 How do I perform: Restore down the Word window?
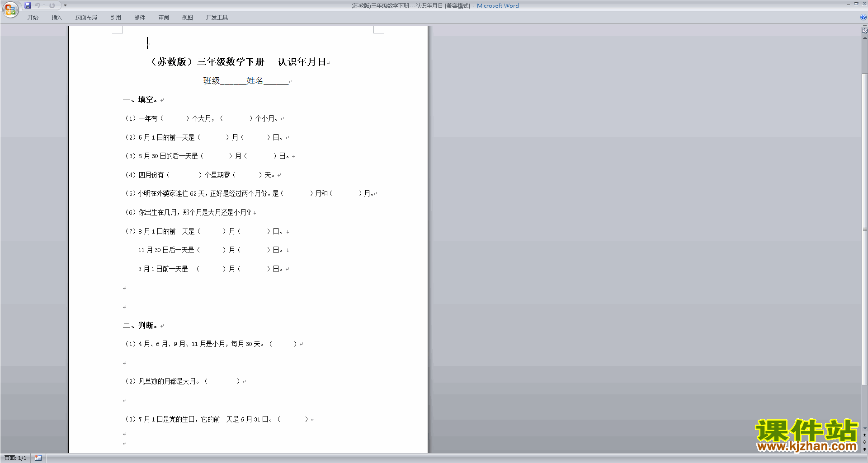pyautogui.click(x=856, y=4)
